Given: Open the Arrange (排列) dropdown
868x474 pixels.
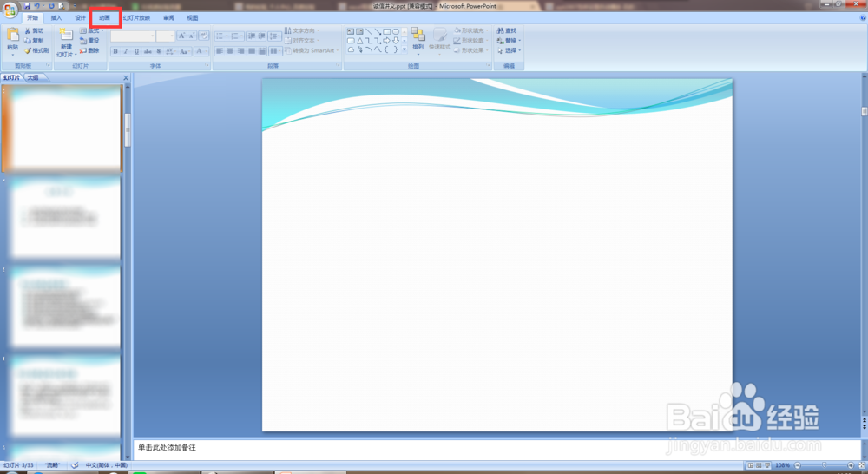Looking at the screenshot, I should 418,42.
